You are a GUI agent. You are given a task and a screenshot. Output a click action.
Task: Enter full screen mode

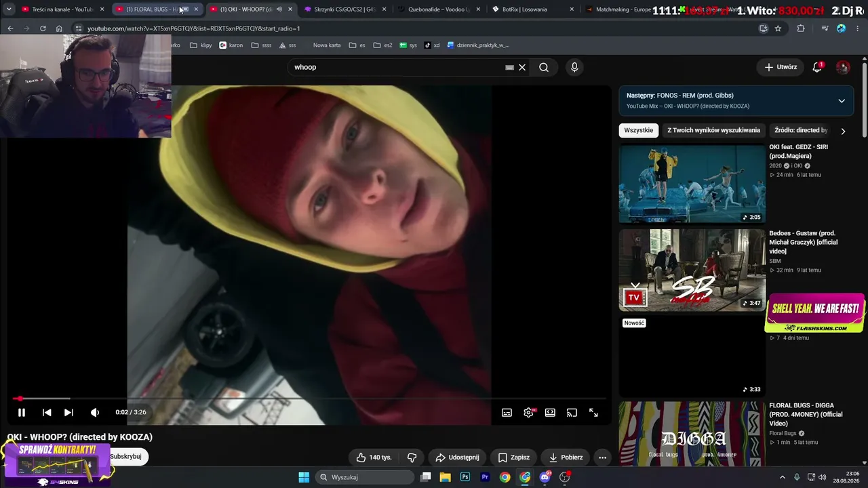click(x=593, y=412)
